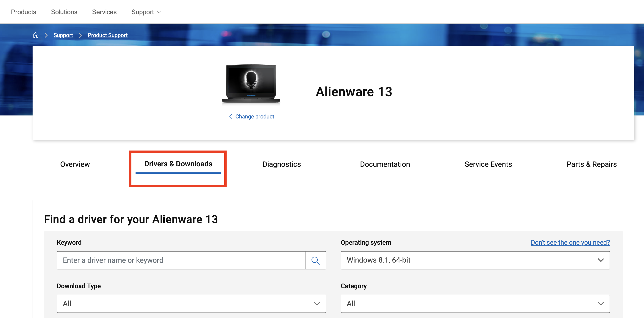This screenshot has height=318, width=644.
Task: Switch to the Overview tab
Action: (x=75, y=164)
